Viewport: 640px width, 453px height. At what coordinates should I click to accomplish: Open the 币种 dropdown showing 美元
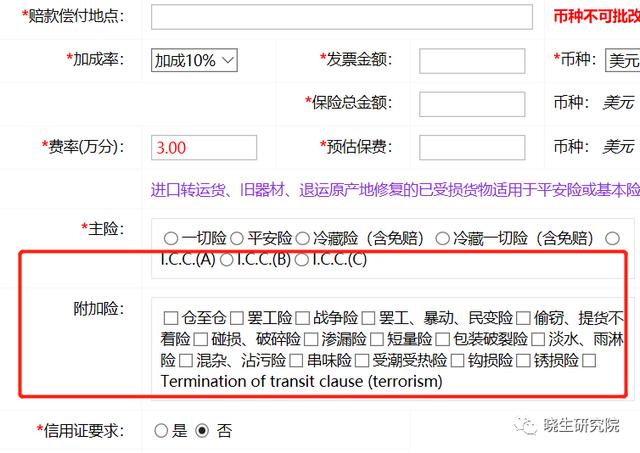coord(623,61)
